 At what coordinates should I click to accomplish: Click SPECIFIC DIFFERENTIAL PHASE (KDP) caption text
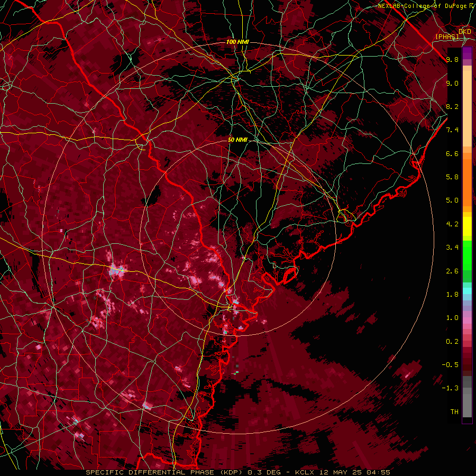(x=166, y=472)
